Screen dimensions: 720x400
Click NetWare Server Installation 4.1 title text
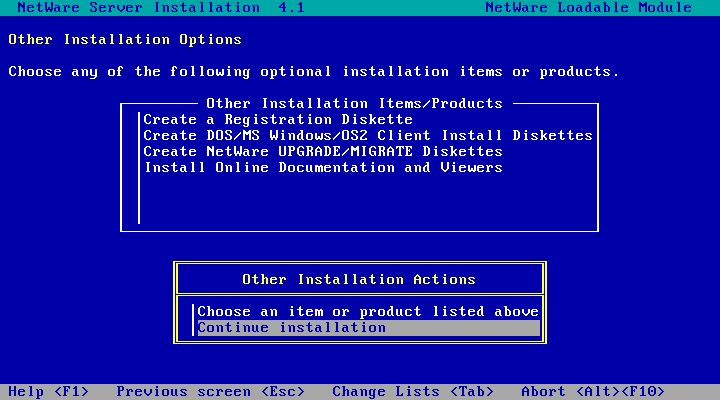161,8
